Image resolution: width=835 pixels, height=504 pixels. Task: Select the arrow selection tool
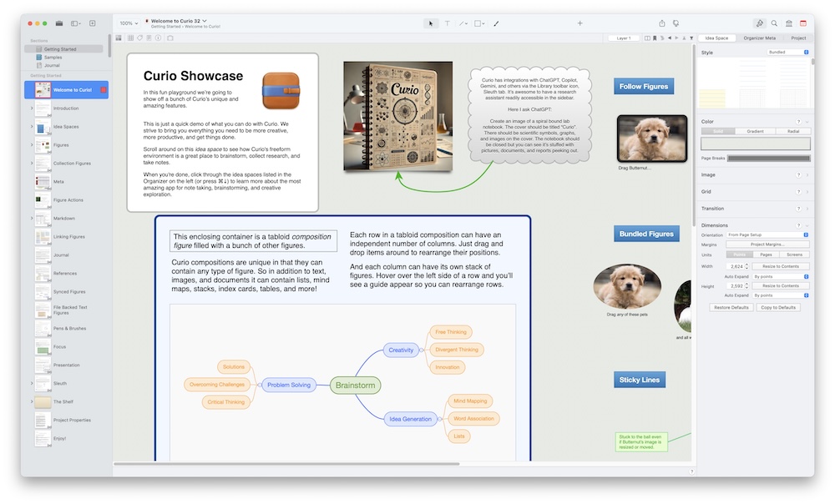[431, 23]
